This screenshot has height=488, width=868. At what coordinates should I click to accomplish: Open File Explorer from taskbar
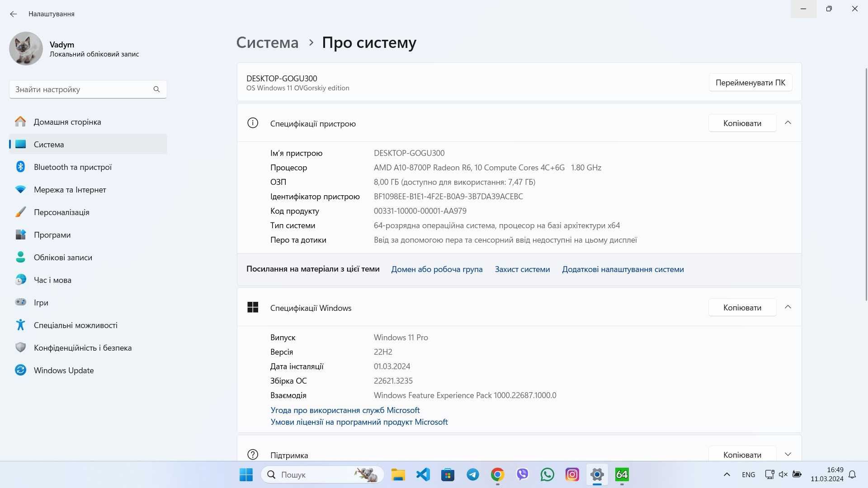pyautogui.click(x=398, y=474)
